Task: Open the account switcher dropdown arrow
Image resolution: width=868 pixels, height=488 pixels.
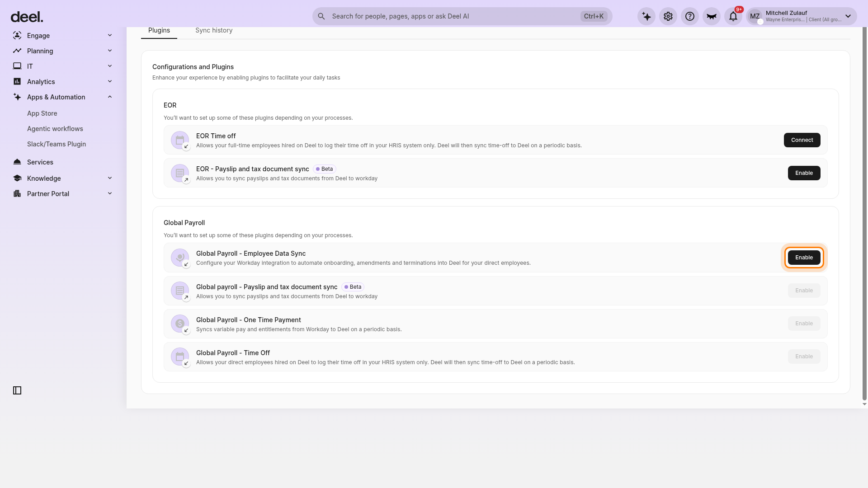Action: point(848,16)
